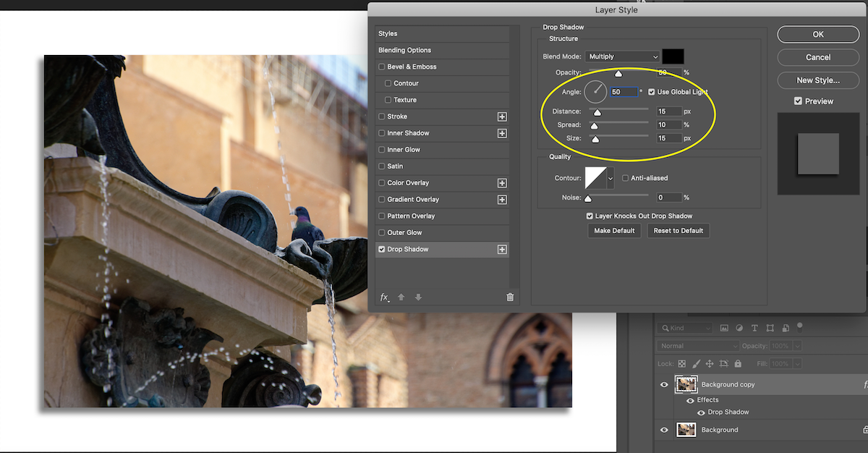Lock layer position with the move icon
Image resolution: width=868 pixels, height=453 pixels.
(710, 364)
